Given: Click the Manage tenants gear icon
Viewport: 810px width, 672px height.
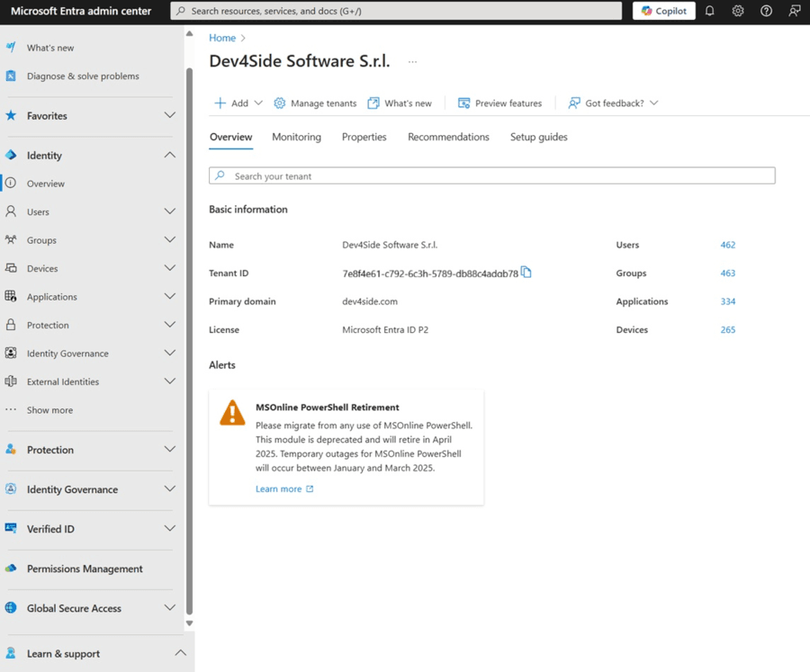Looking at the screenshot, I should point(280,103).
